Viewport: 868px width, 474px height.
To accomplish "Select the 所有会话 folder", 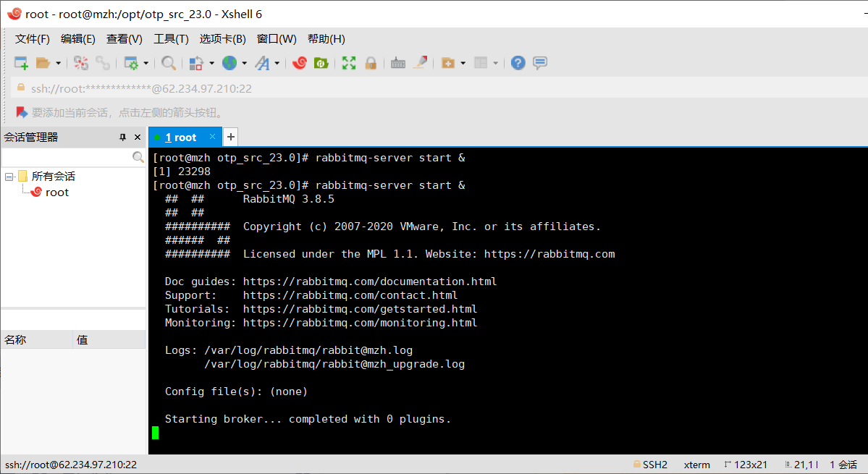I will click(x=53, y=177).
